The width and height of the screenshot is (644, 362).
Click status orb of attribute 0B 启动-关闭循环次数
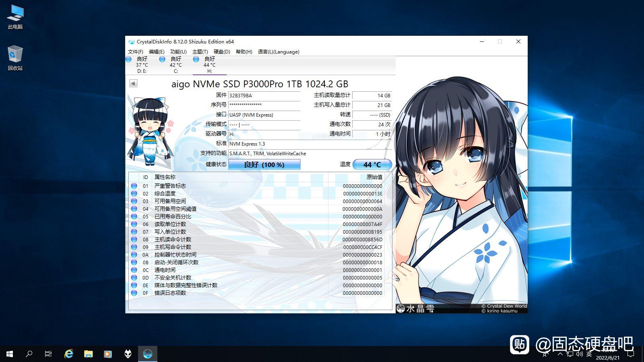tap(134, 262)
